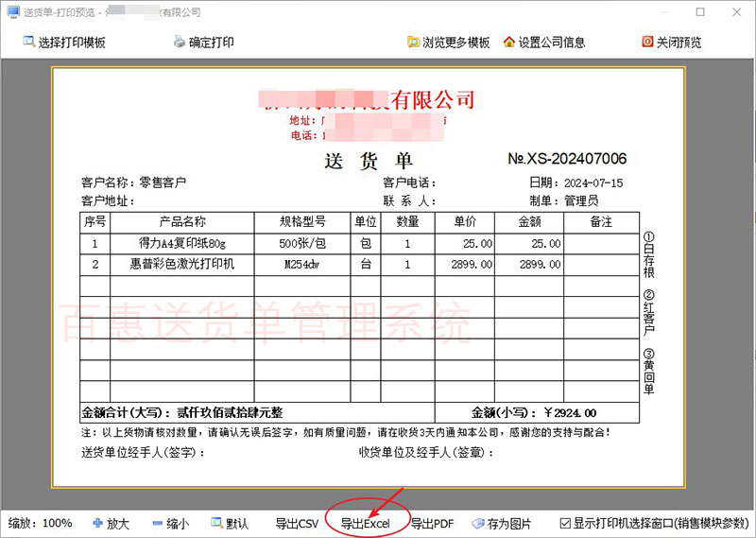Zoom out using 缩小 label

(178, 524)
